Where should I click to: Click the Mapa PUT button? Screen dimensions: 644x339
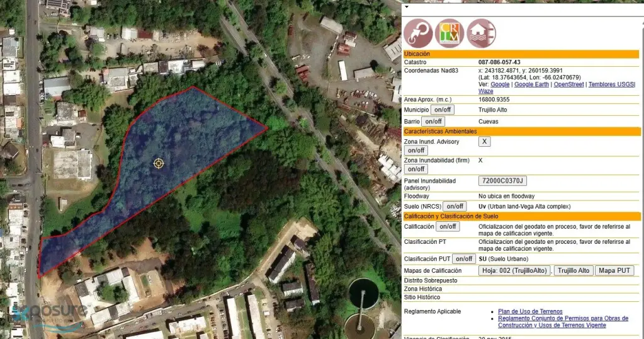point(614,271)
